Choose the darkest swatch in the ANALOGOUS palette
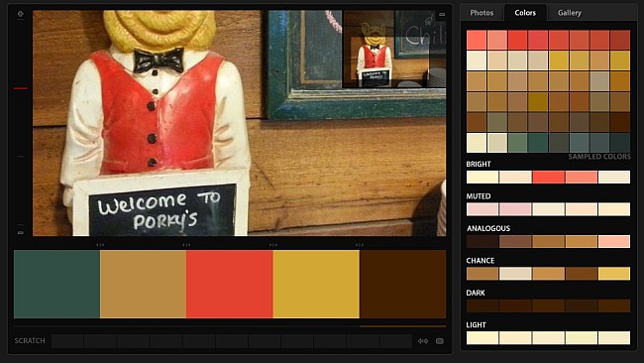The image size is (644, 363). click(x=483, y=241)
